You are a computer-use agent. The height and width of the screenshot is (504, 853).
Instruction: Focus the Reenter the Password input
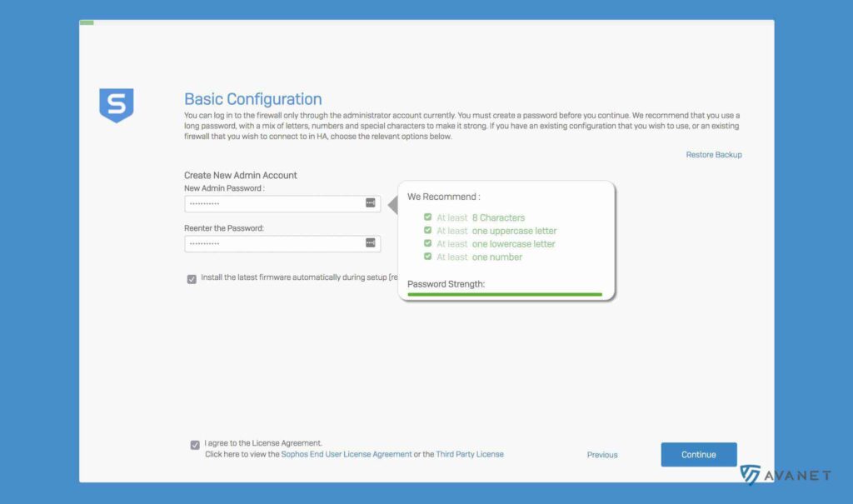[282, 243]
